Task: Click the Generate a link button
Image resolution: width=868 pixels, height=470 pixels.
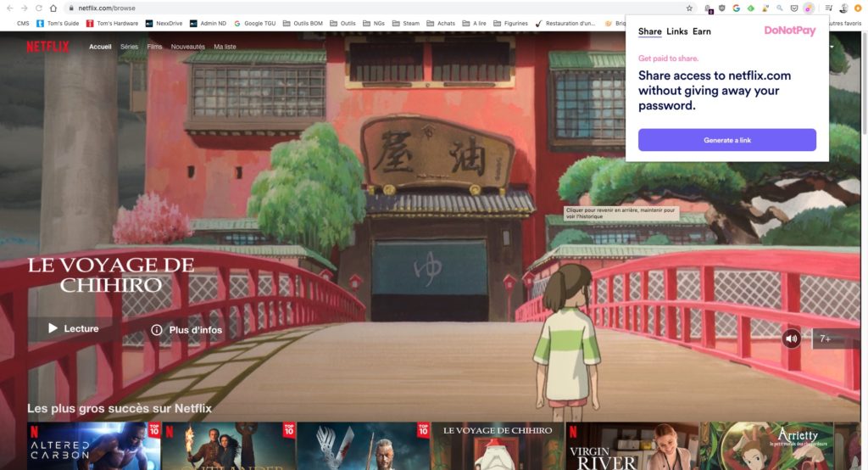Action: click(726, 140)
